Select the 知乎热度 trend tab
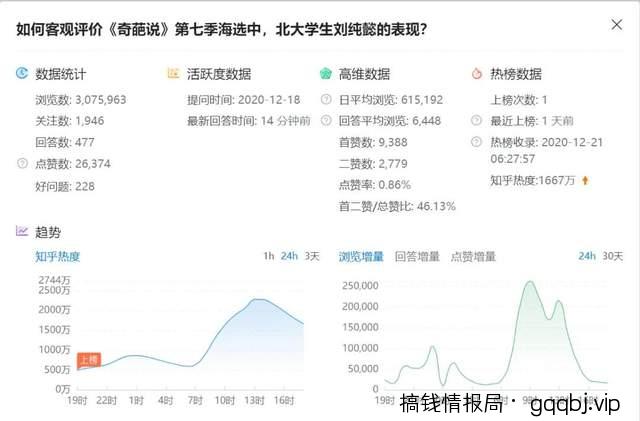640x421 pixels. (x=58, y=256)
